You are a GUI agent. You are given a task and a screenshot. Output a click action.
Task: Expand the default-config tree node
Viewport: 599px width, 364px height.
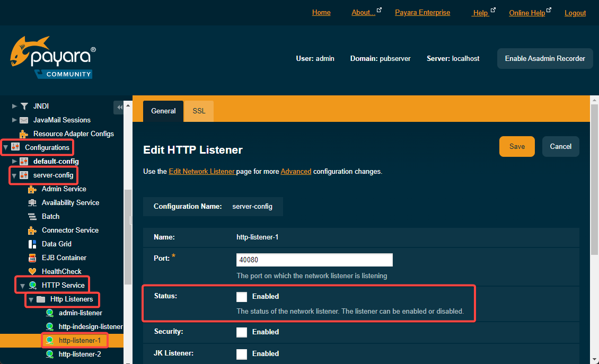pyautogui.click(x=14, y=161)
